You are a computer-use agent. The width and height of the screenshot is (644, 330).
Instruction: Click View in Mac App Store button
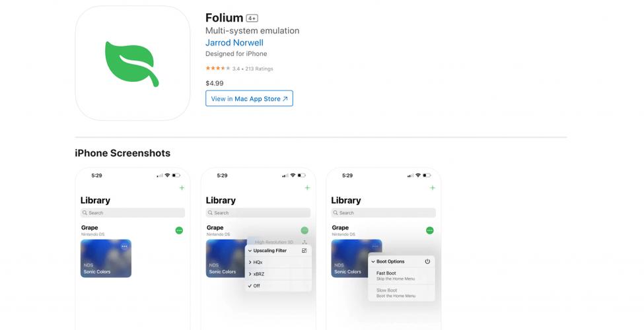[249, 98]
